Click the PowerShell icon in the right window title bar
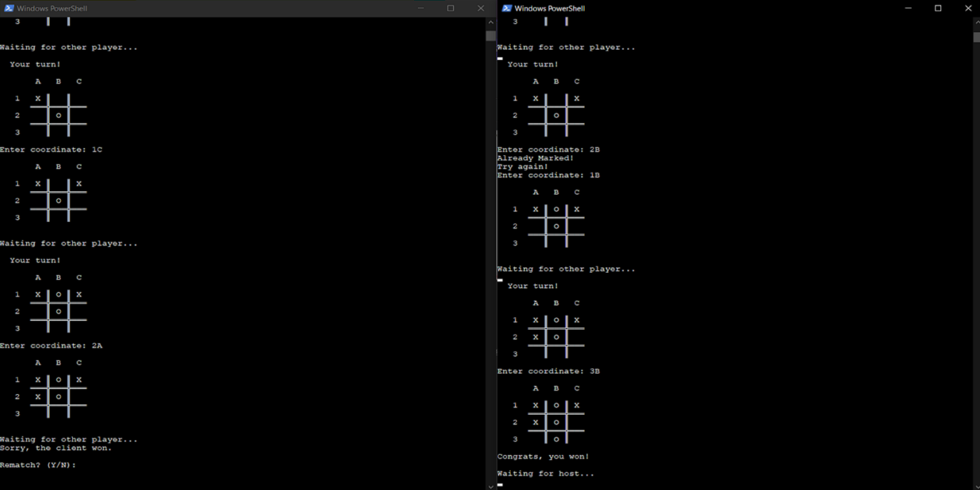Viewport: 980px width, 490px height. [x=506, y=8]
